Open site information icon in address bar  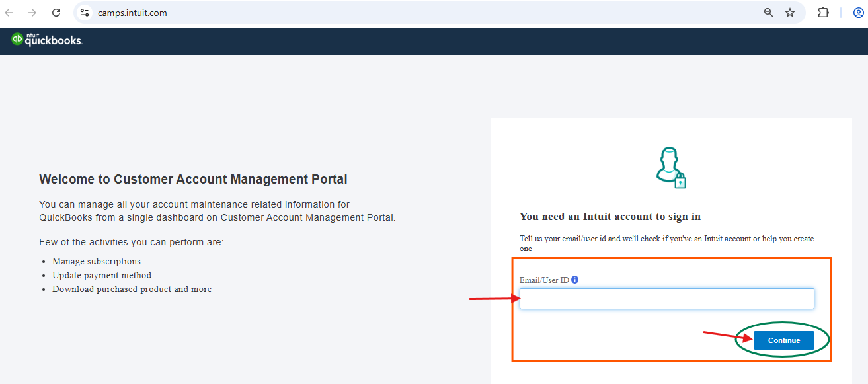[85, 13]
